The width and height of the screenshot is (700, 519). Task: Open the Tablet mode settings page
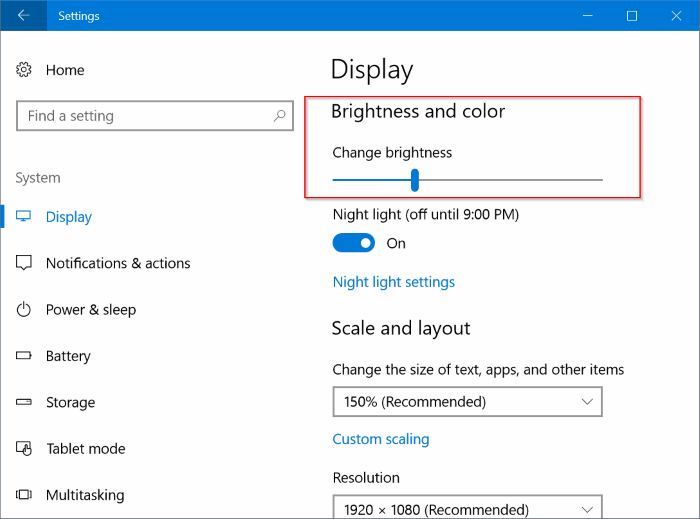[x=86, y=449]
